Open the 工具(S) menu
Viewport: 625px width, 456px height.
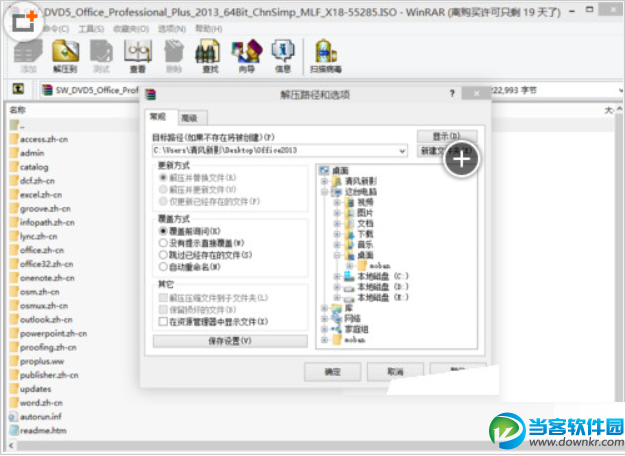pyautogui.click(x=91, y=29)
